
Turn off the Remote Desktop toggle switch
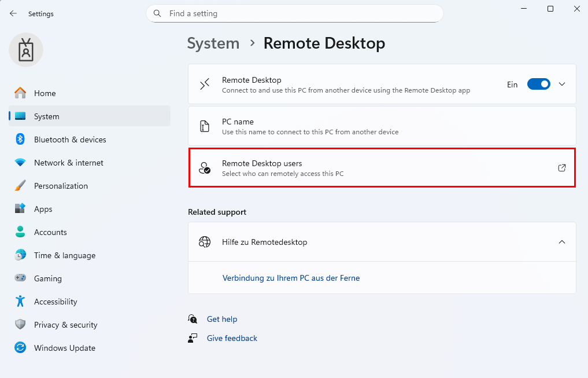538,85
